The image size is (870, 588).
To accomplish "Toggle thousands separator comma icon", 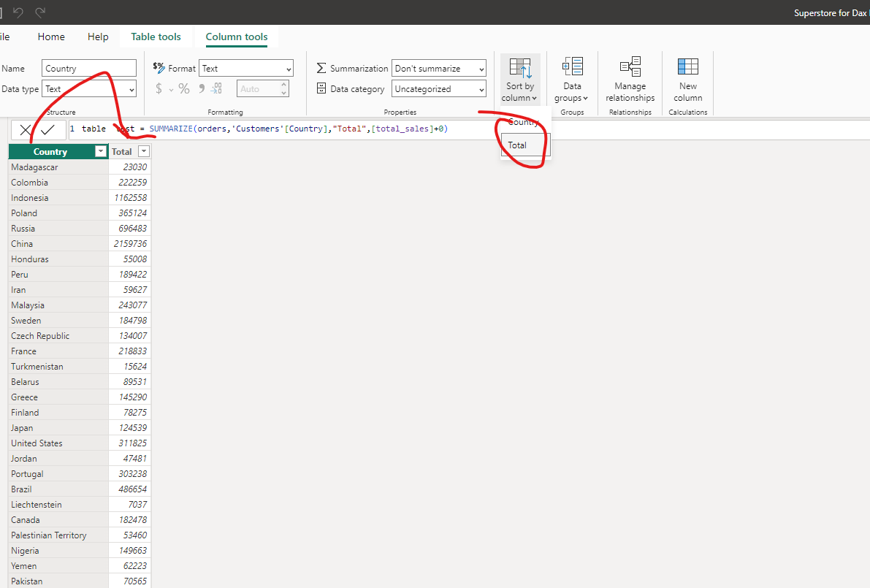I will pos(202,89).
